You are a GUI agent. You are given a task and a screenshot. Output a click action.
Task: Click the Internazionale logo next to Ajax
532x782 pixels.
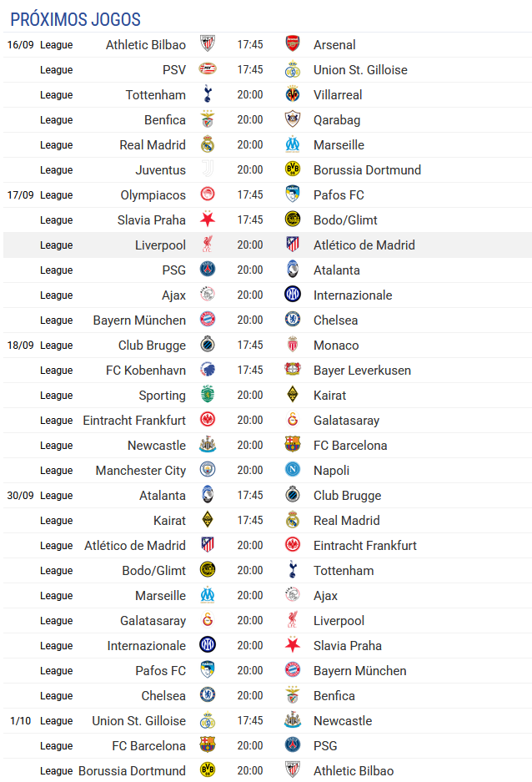coord(293,295)
